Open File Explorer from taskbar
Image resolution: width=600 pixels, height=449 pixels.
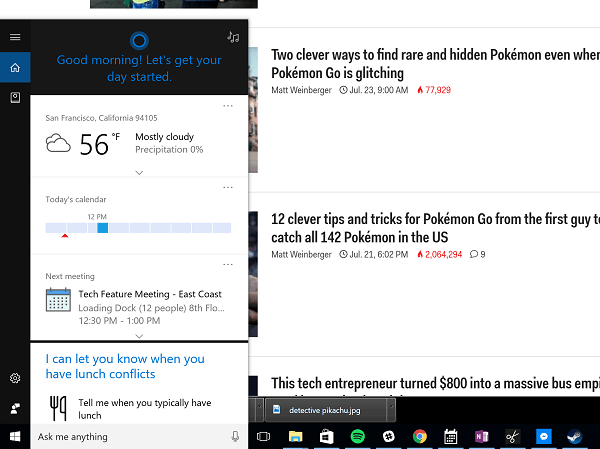(295, 436)
